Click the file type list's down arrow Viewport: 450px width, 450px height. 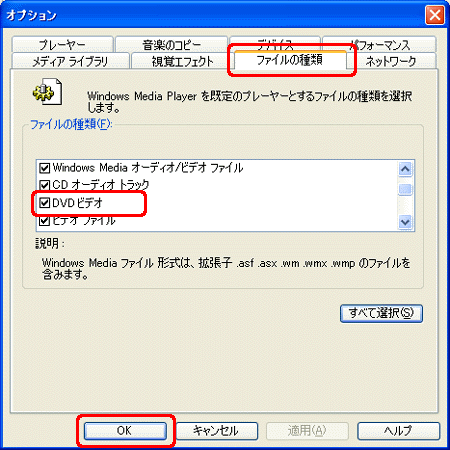coord(405,222)
